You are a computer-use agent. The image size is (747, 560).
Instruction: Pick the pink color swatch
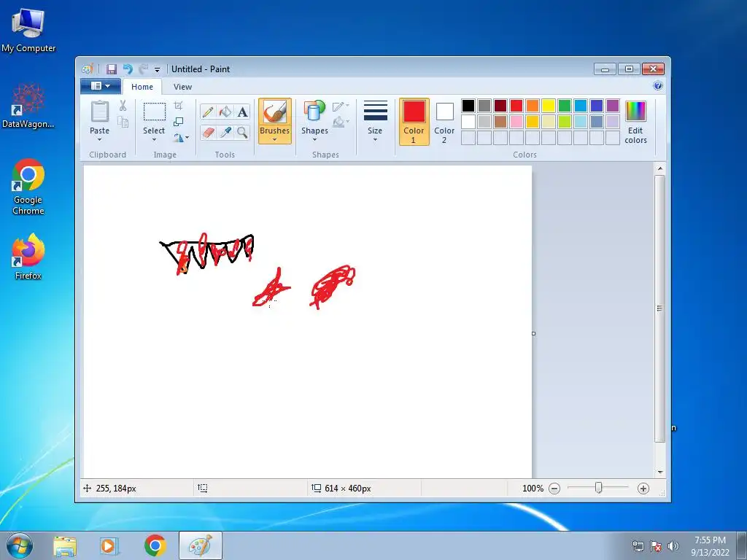coord(516,122)
